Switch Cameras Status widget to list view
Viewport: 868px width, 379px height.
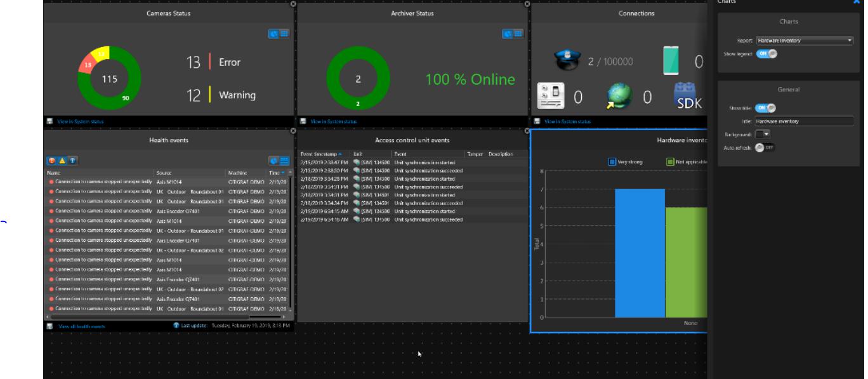(284, 34)
